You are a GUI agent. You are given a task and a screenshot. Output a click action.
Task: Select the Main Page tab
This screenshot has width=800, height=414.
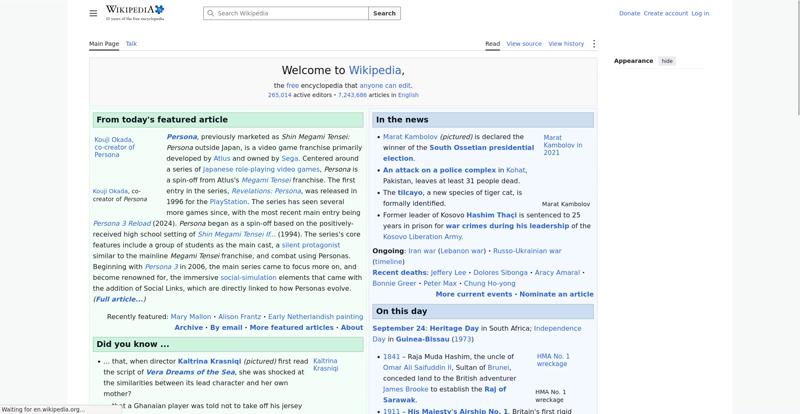coord(104,44)
